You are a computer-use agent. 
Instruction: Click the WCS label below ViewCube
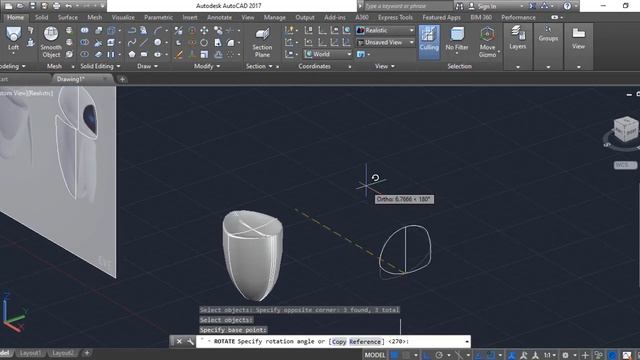tap(625, 165)
